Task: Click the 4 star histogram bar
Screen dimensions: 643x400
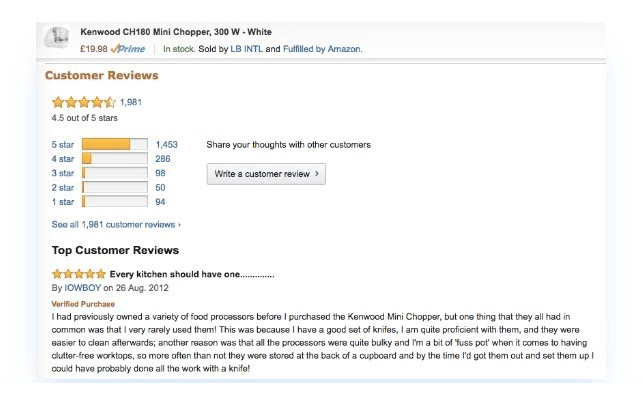Action: [114, 159]
